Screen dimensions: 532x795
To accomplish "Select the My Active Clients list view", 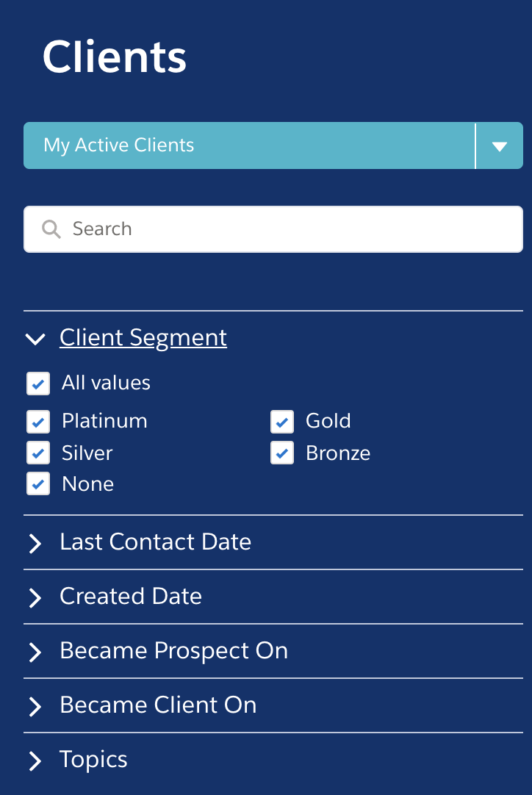I will click(249, 145).
